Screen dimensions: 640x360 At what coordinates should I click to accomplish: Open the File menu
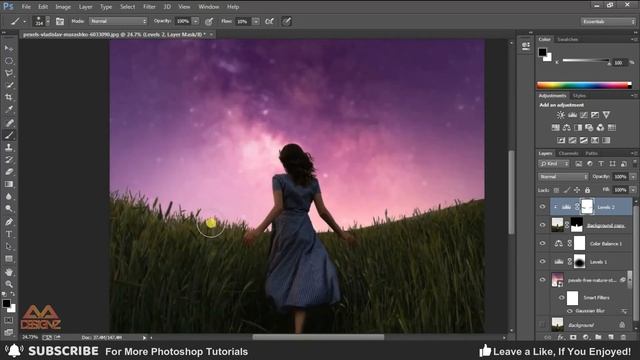coord(26,7)
